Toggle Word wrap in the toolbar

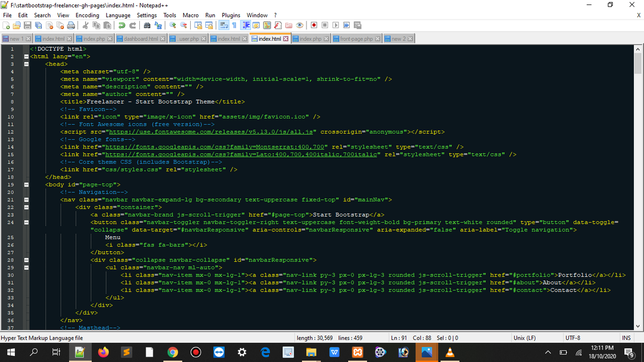coord(224,25)
